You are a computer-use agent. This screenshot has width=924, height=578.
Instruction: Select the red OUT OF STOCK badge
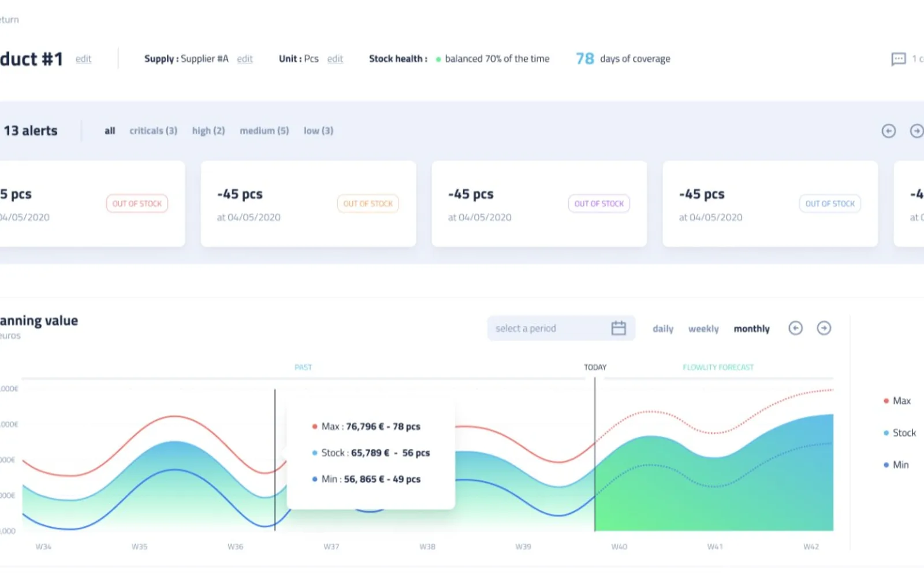(x=137, y=203)
